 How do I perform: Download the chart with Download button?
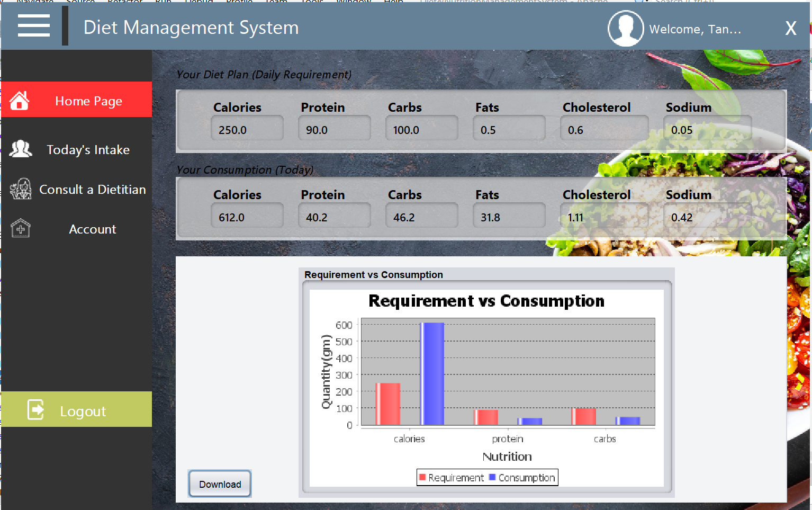[220, 484]
